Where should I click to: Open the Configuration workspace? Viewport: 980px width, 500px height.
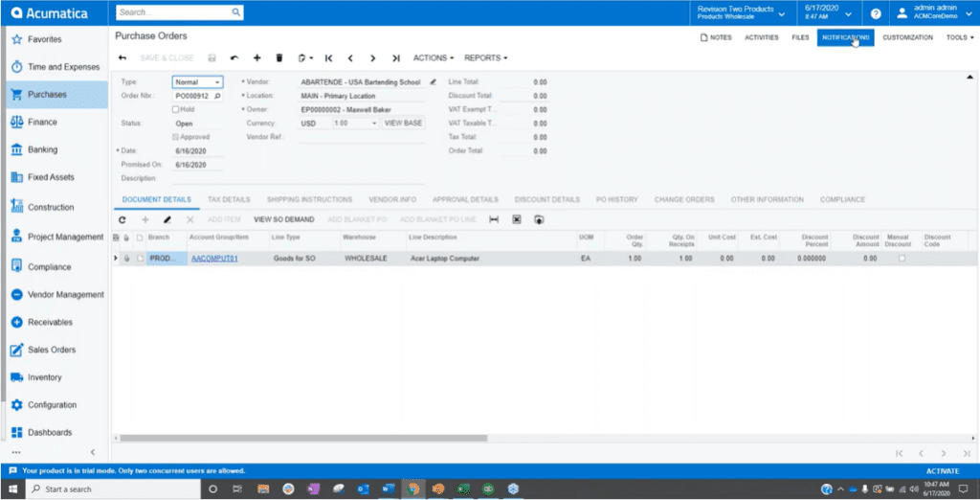[x=52, y=405]
